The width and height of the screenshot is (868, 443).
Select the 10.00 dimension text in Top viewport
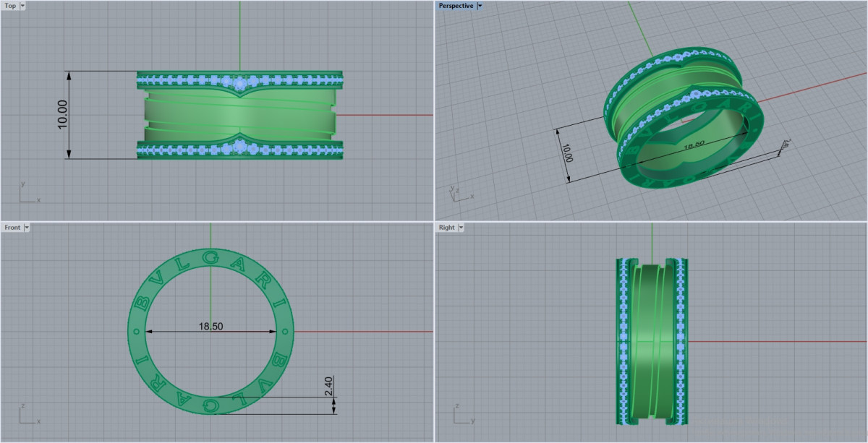tap(62, 115)
